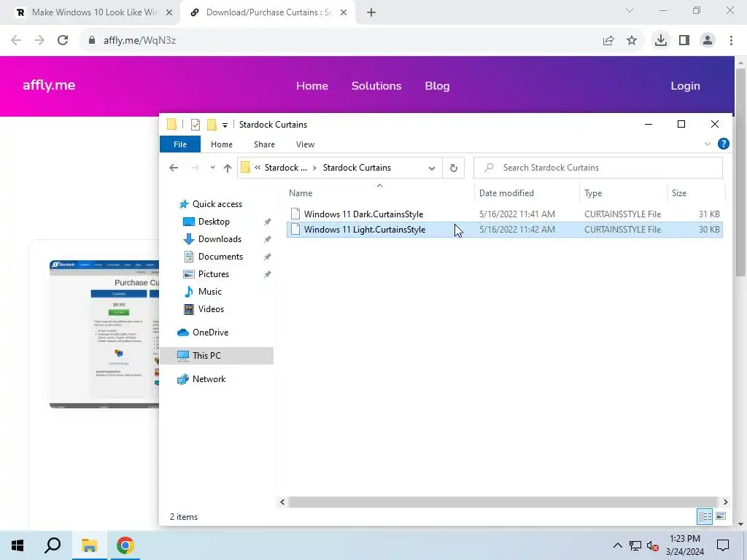Open the Home ribbon tab in Explorer
Screen dimensions: 747x560
[222, 144]
